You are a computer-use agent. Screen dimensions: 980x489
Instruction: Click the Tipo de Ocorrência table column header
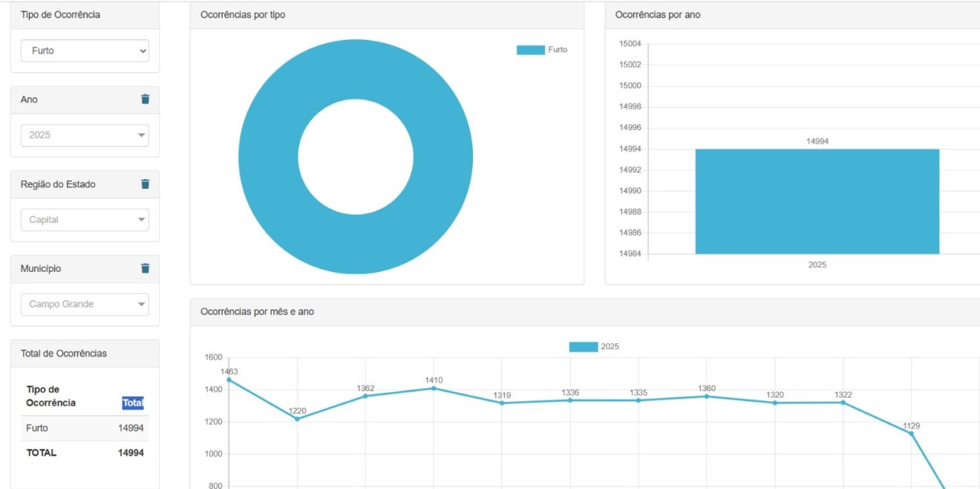click(50, 396)
